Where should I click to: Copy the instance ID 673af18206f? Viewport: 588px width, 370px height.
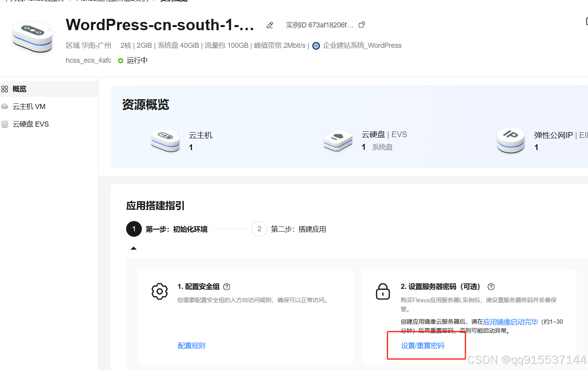[x=362, y=25]
